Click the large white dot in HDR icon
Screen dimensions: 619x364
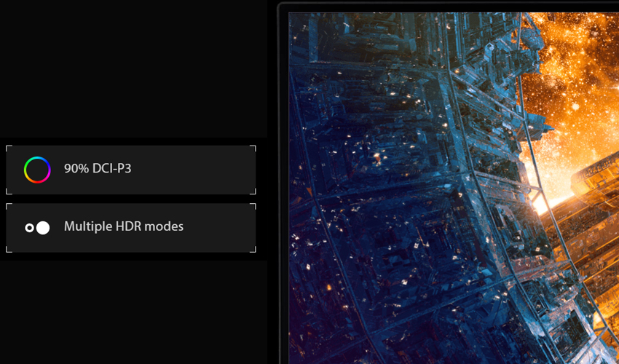click(43, 228)
